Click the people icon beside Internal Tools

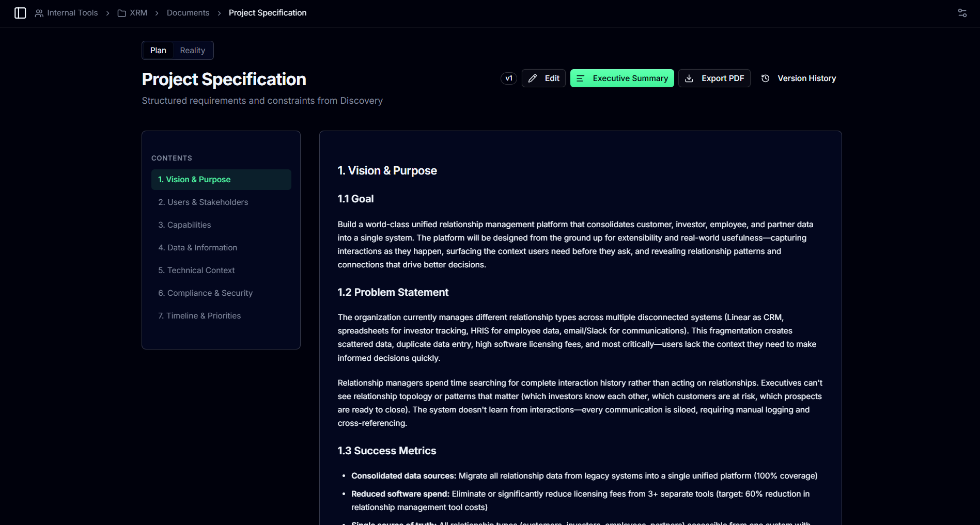[39, 13]
